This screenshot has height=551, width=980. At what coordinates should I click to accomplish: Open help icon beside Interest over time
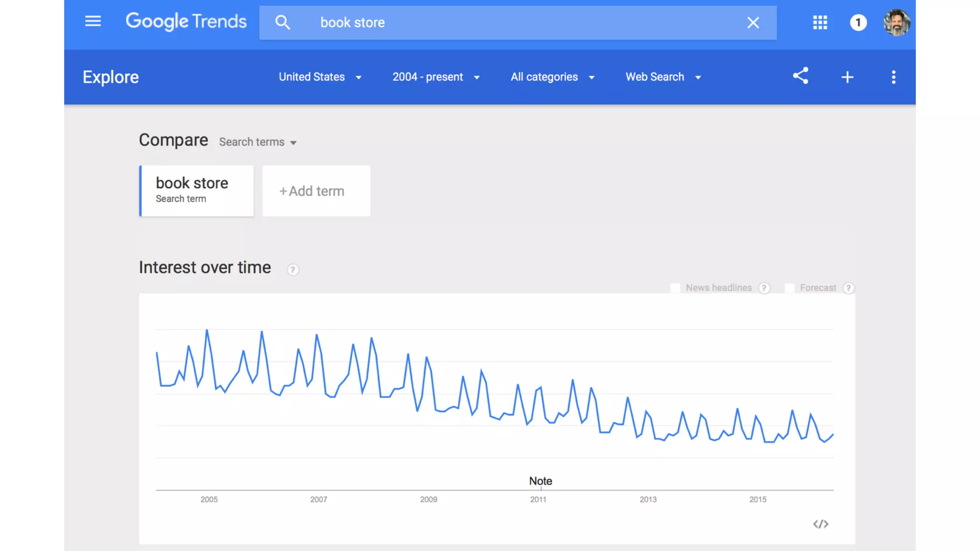(x=293, y=270)
